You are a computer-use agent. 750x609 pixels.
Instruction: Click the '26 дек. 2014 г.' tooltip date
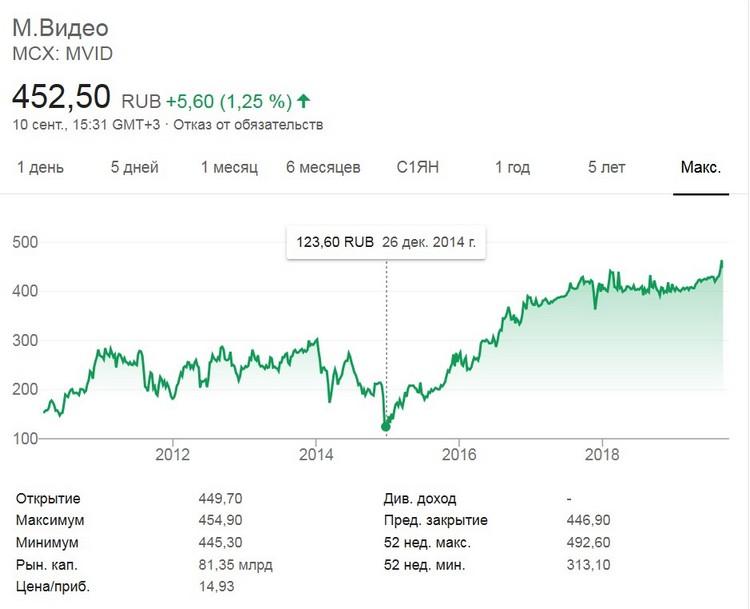(x=429, y=242)
